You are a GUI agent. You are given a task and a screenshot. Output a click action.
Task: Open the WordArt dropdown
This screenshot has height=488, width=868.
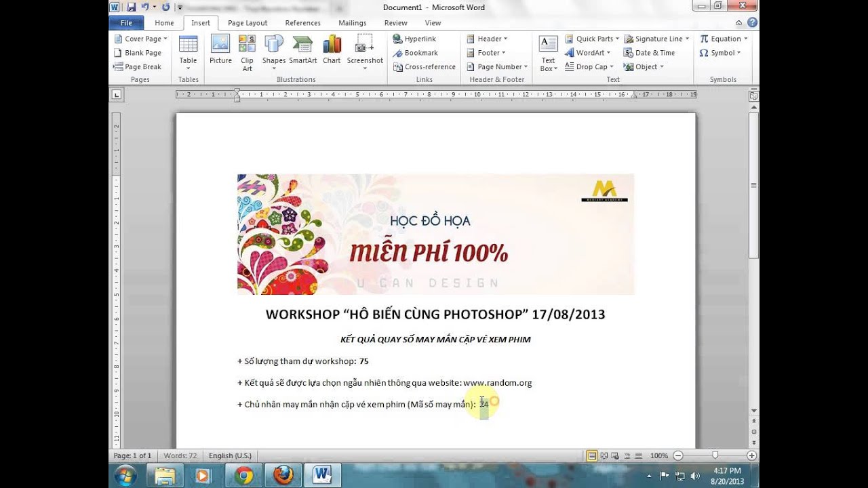(588, 53)
